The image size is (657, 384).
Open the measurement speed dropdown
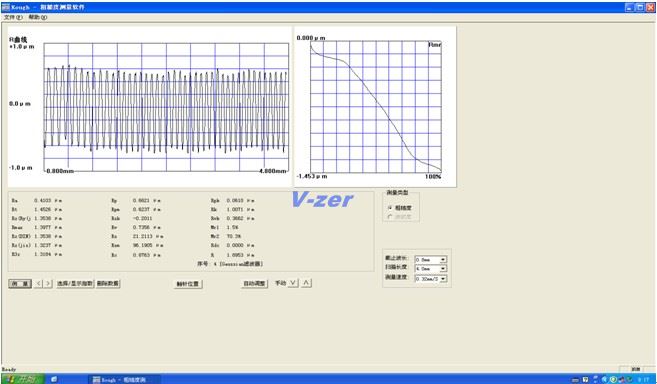pyautogui.click(x=443, y=279)
